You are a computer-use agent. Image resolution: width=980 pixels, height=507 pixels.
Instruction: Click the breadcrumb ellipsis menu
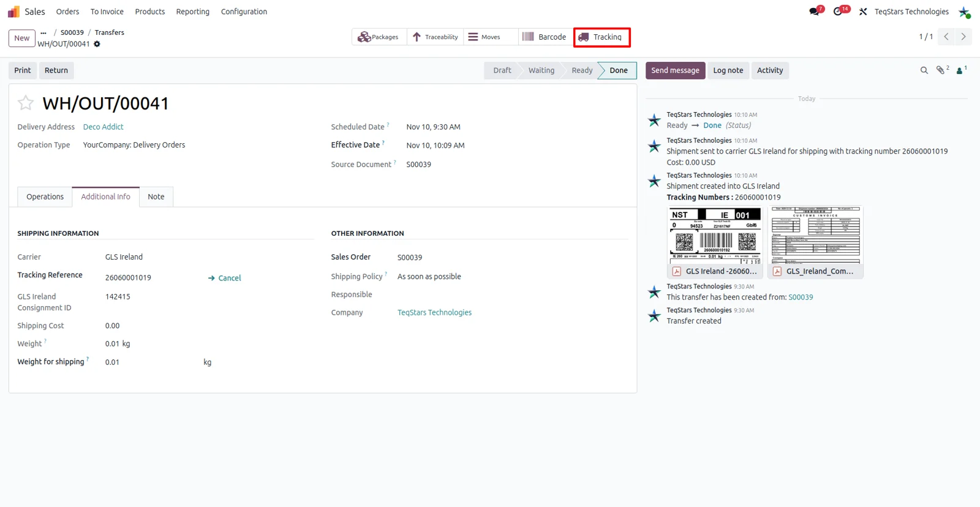(x=43, y=32)
